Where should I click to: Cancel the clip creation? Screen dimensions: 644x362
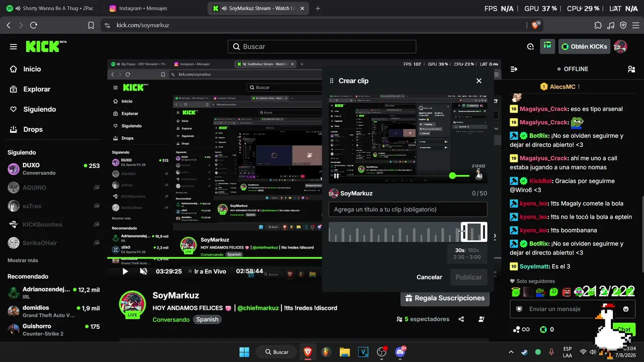pos(429,277)
